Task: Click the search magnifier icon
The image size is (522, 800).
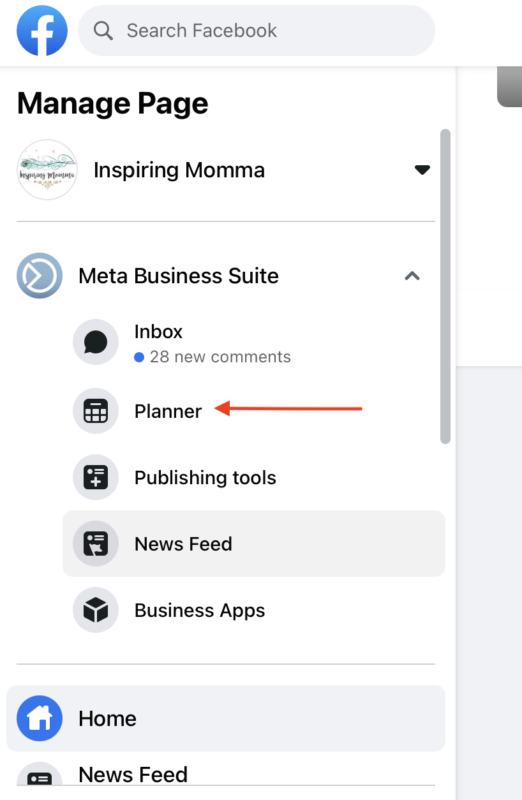Action: pos(103,31)
